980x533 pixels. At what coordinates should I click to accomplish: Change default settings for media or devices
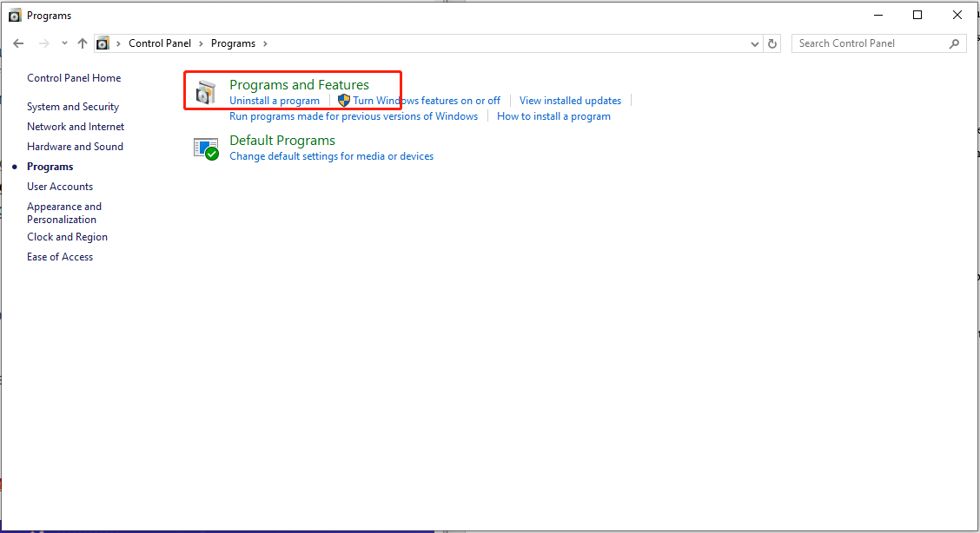click(331, 156)
